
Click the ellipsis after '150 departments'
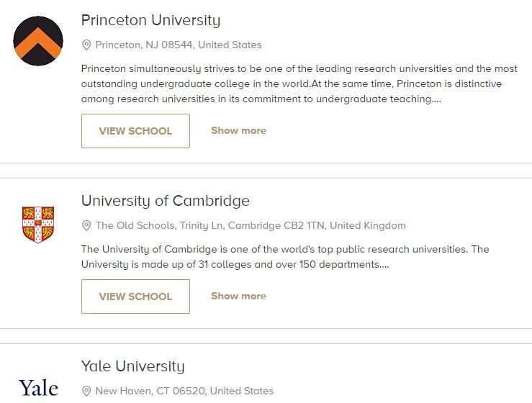384,266
